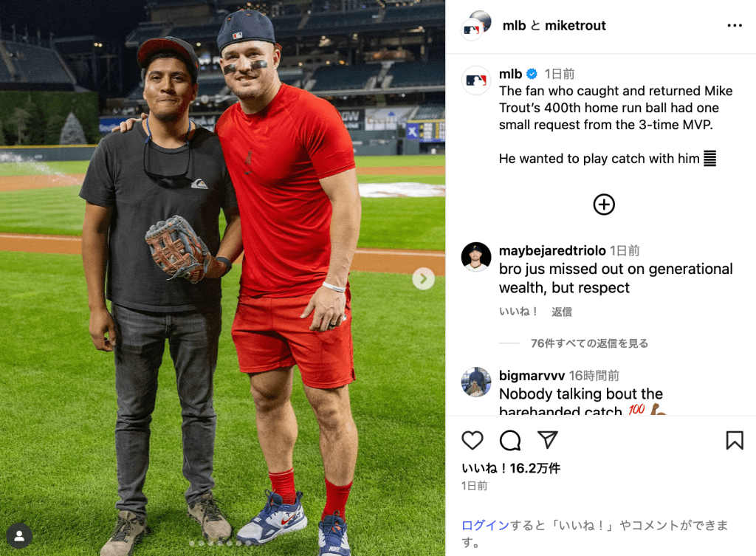Follow the ログイン login link
Image resolution: width=756 pixels, height=556 pixels.
point(485,525)
